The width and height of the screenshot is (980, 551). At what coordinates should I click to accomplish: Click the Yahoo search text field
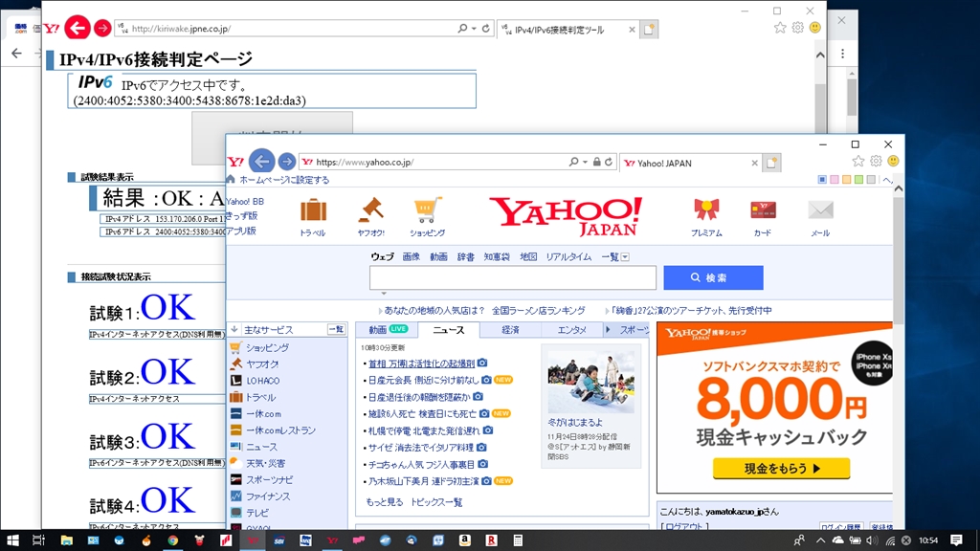[513, 278]
